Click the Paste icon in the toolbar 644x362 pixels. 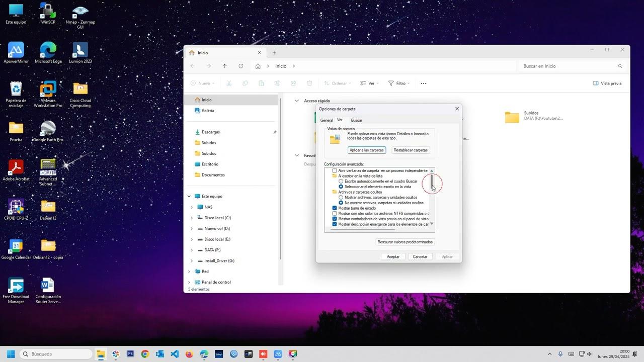tap(261, 83)
